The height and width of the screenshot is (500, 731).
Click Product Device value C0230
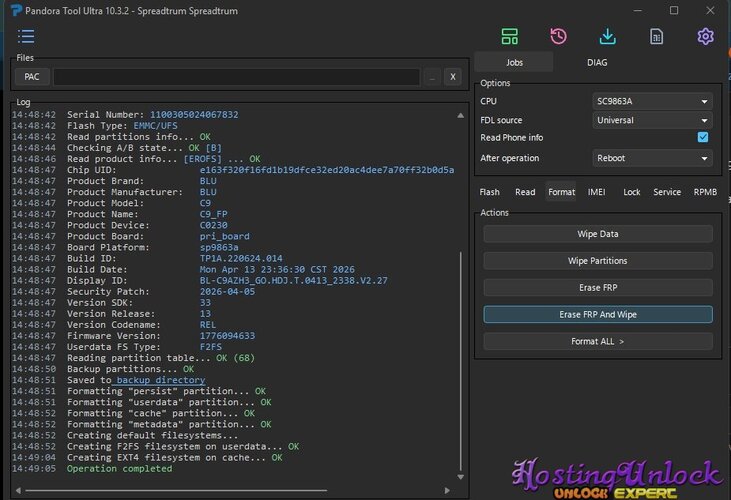[x=214, y=225]
